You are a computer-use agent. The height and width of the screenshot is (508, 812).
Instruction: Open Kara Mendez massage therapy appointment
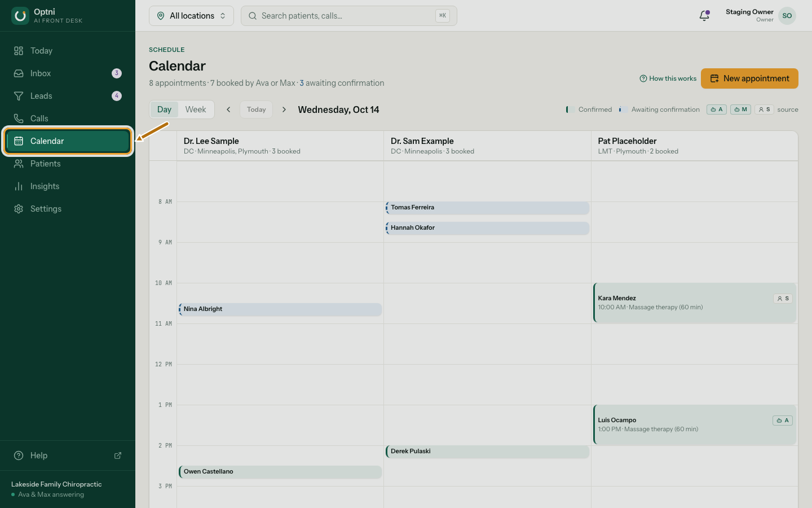tap(695, 303)
